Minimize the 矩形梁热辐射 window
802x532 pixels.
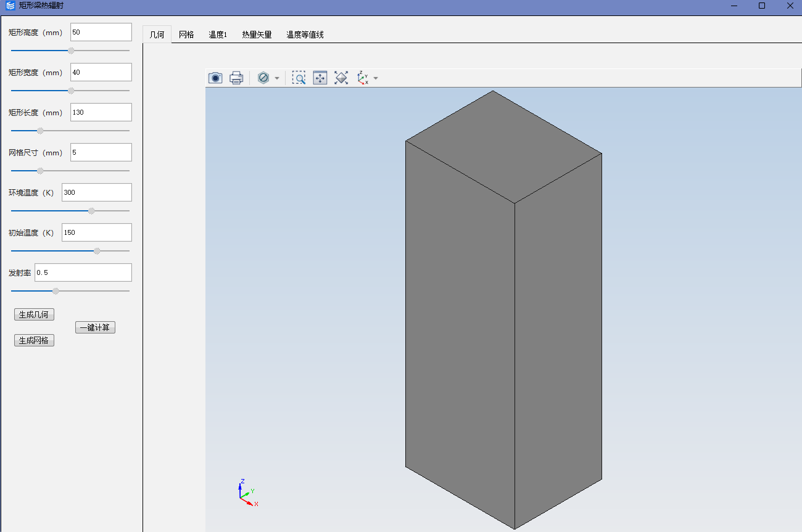point(734,6)
